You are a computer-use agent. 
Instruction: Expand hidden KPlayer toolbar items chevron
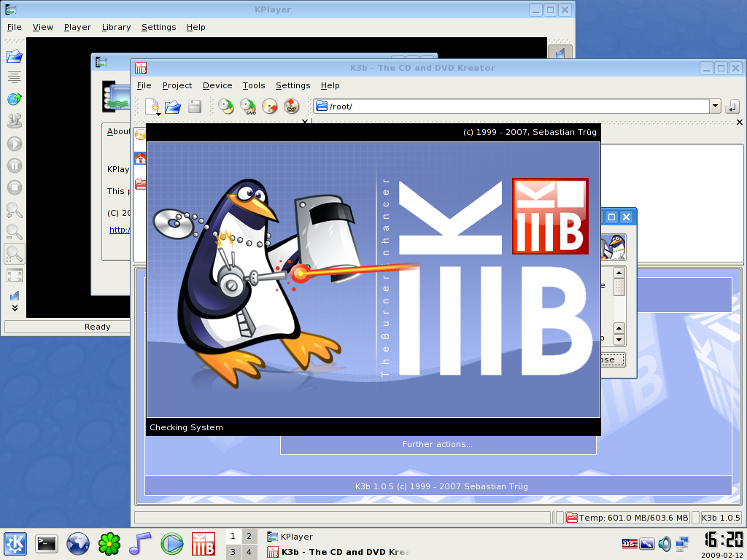click(15, 308)
